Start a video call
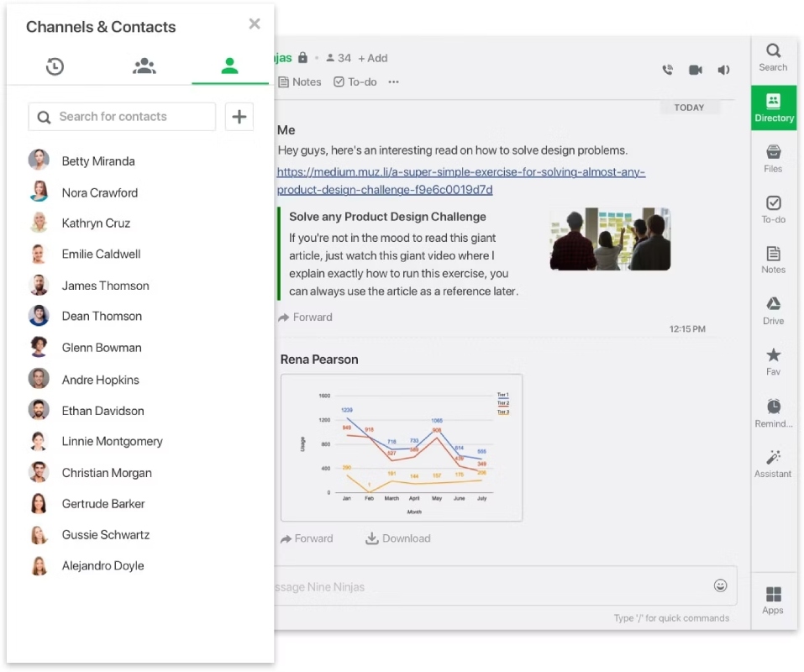Viewport: 804px width, 672px height. (x=696, y=70)
